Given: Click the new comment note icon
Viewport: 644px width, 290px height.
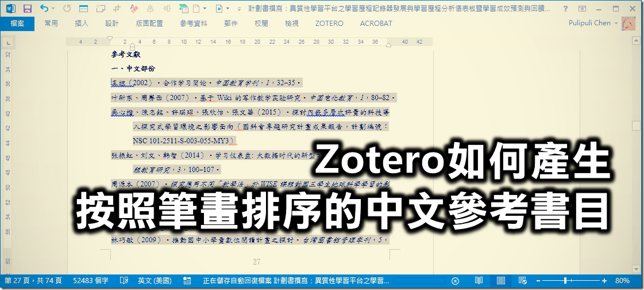Looking at the screenshot, I should pos(100,8).
